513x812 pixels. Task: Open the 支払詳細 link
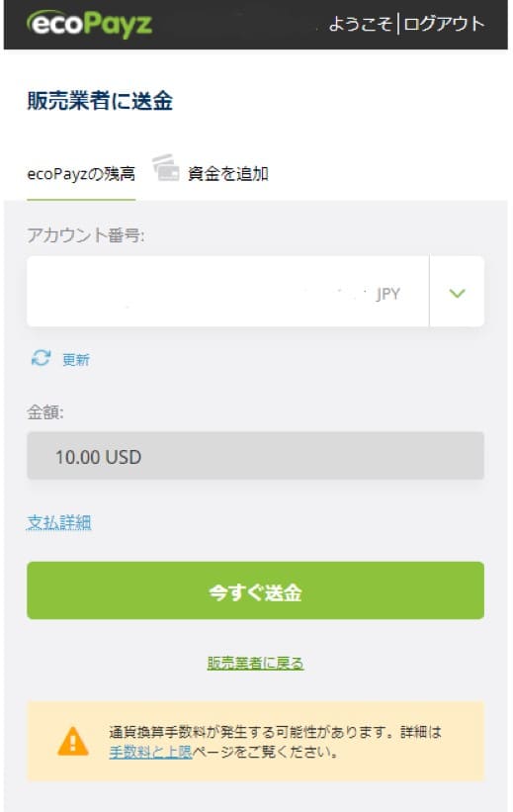59,522
